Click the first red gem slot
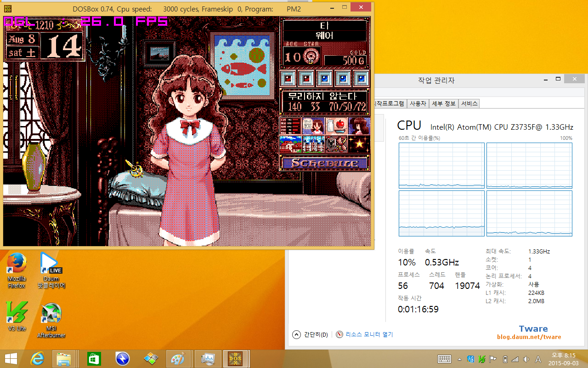The image size is (588, 368). (x=288, y=78)
